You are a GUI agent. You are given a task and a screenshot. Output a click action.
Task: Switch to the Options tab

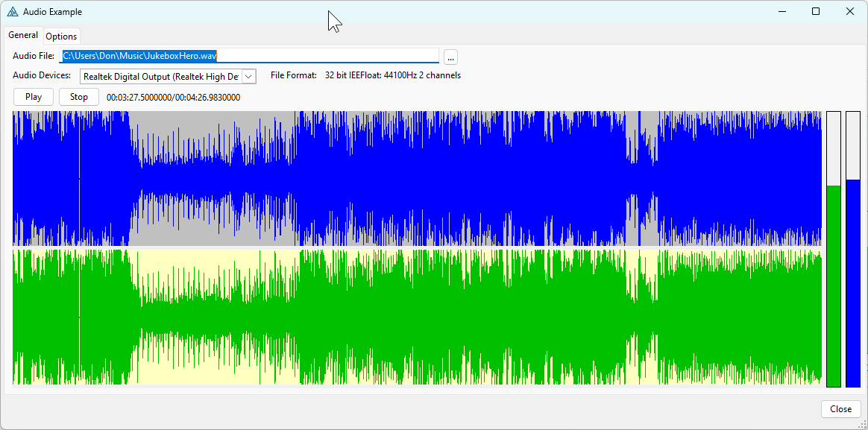click(x=61, y=37)
